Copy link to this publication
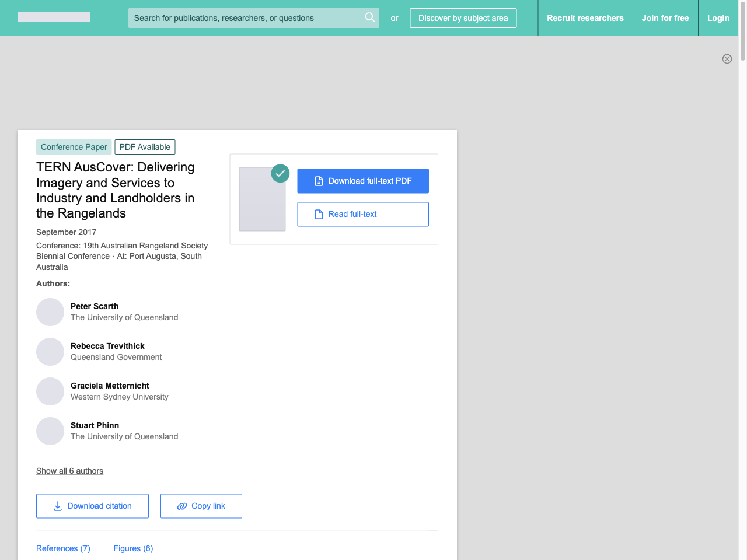This screenshot has height=560, width=747. tap(201, 506)
